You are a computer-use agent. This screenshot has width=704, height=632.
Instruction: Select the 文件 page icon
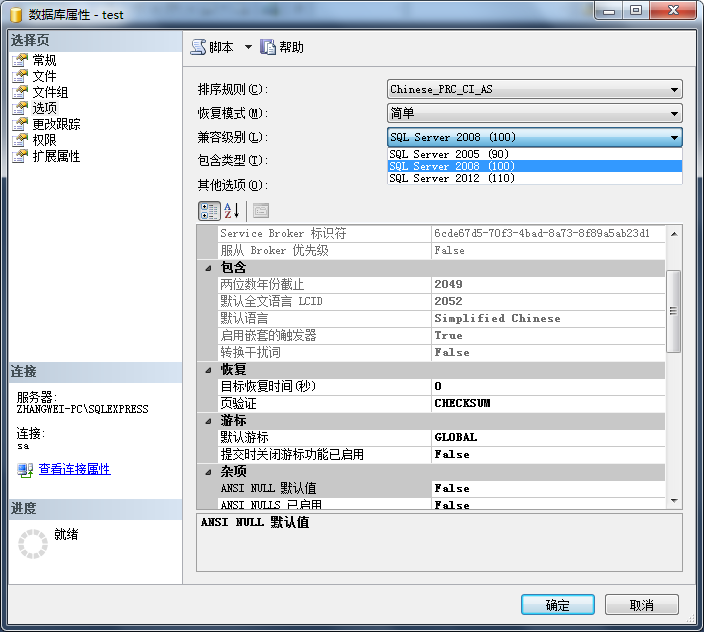point(20,76)
